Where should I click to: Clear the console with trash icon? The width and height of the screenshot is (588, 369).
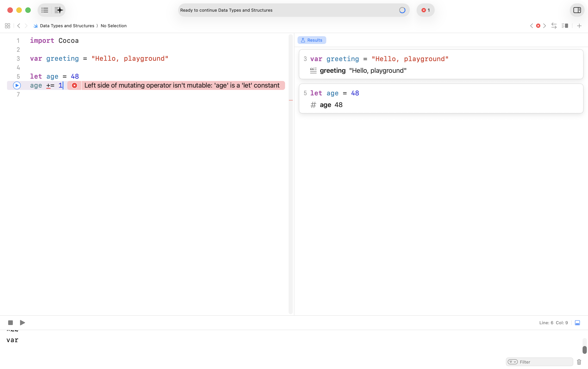(579, 362)
